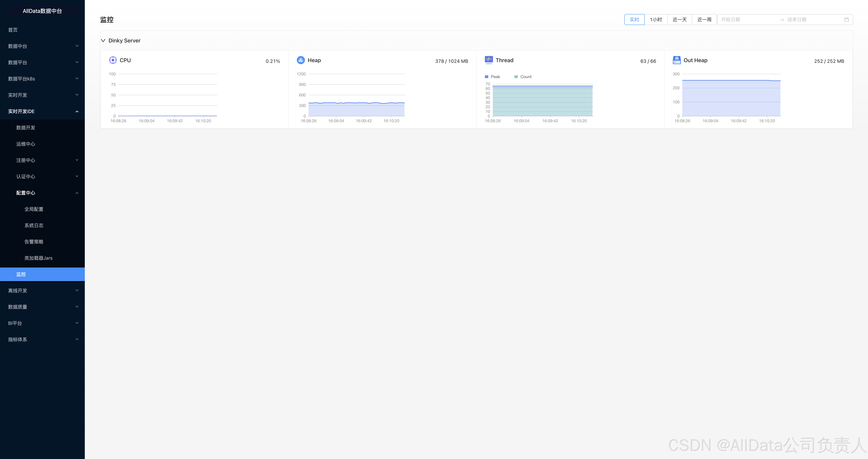Switch to the 1小时 time range
The image size is (868, 459).
(x=656, y=20)
